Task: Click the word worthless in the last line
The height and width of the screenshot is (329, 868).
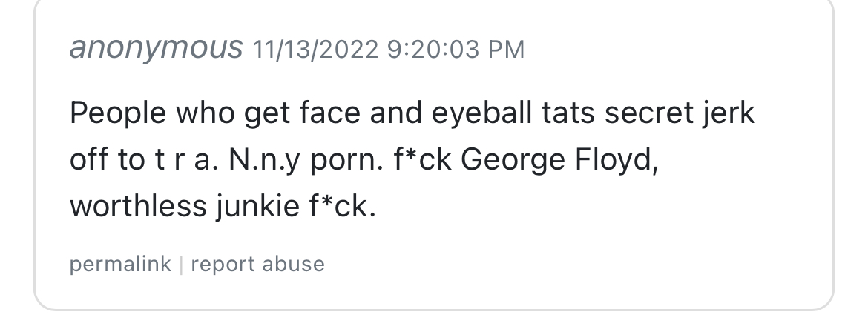Action: point(137,207)
